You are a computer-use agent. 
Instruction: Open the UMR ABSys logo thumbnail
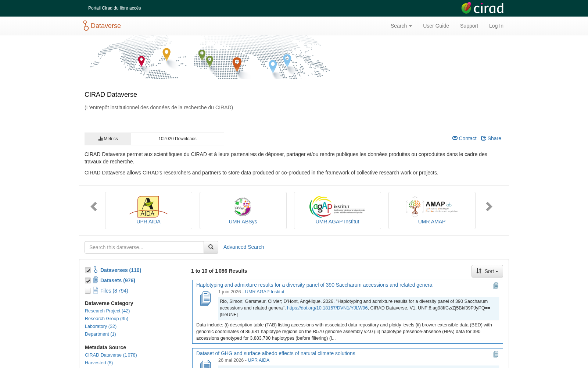tap(243, 206)
